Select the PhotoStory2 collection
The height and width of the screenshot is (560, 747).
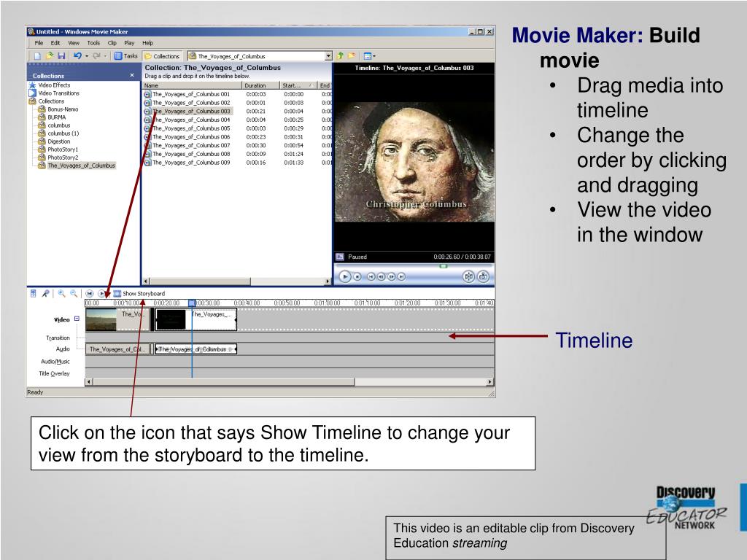[63, 157]
